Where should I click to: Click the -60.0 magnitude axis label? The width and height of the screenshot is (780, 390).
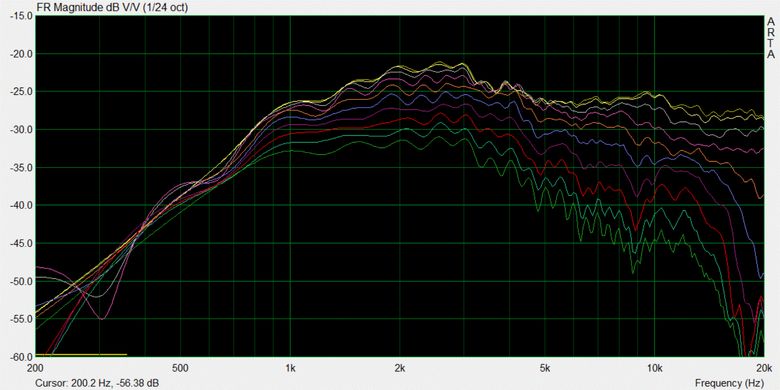point(21,357)
